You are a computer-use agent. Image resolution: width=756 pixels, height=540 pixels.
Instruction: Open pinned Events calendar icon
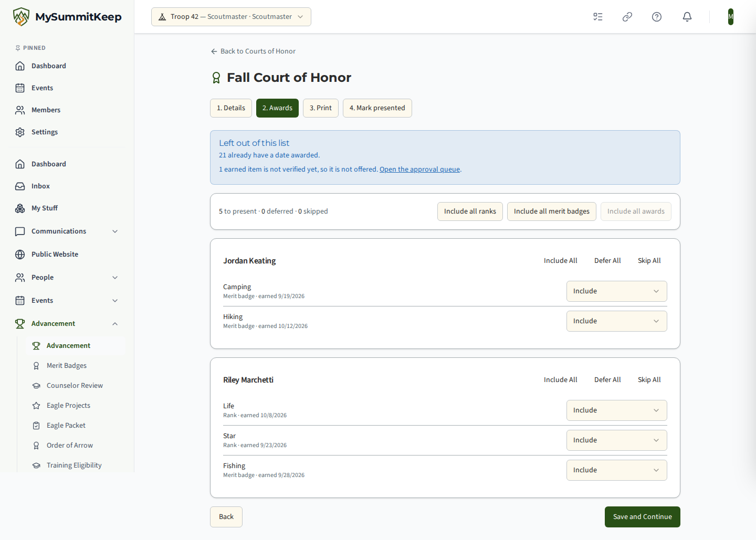(x=20, y=88)
